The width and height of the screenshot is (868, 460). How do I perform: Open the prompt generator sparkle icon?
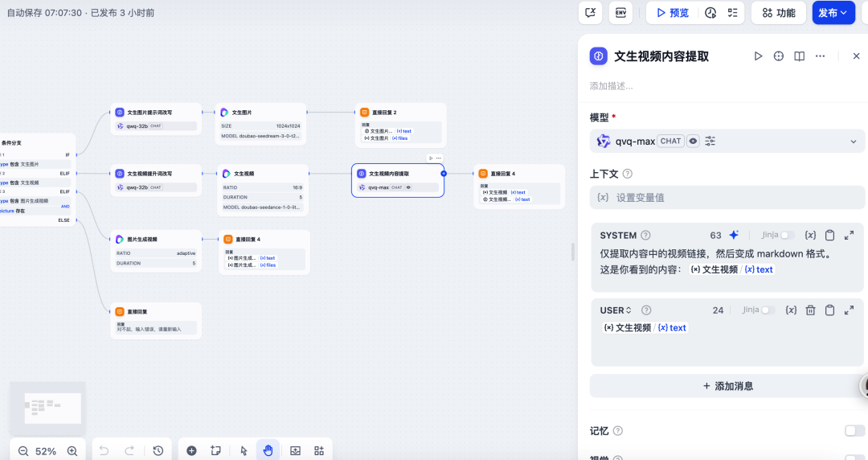[x=734, y=235]
